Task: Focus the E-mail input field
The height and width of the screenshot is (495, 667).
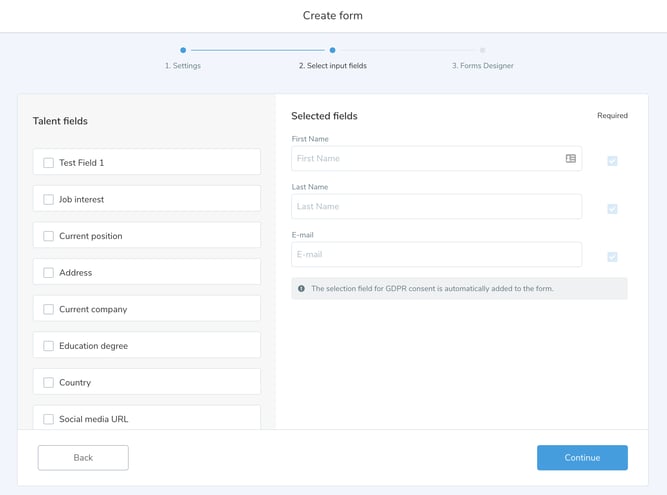Action: pos(436,254)
